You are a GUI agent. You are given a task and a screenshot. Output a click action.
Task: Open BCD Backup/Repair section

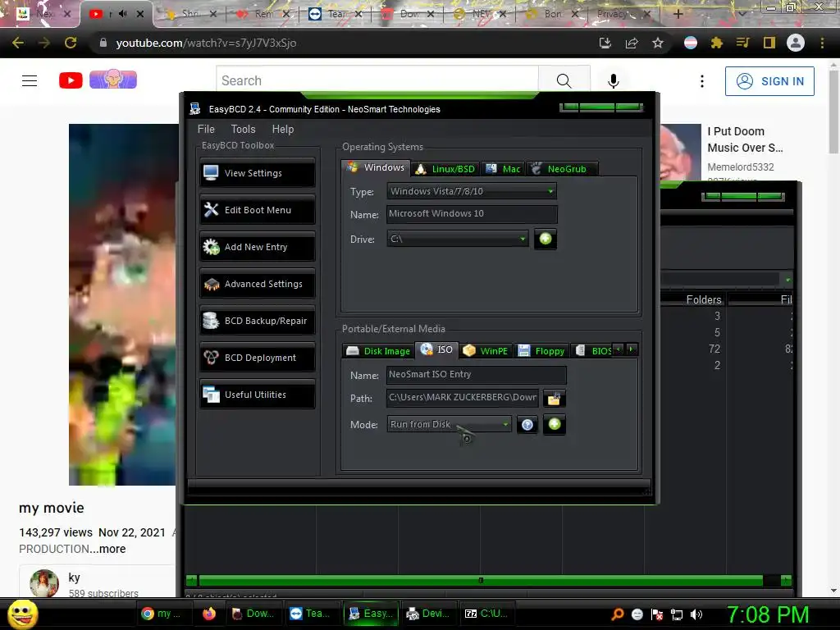257,321
